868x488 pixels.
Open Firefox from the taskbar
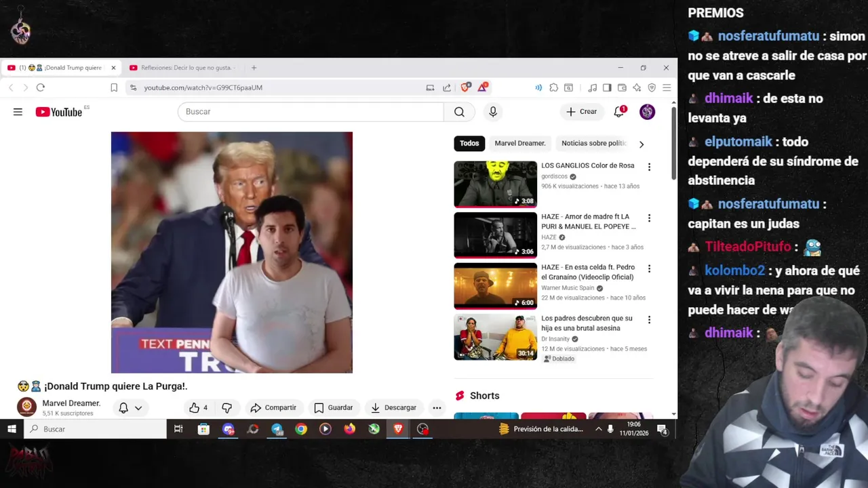pyautogui.click(x=350, y=429)
